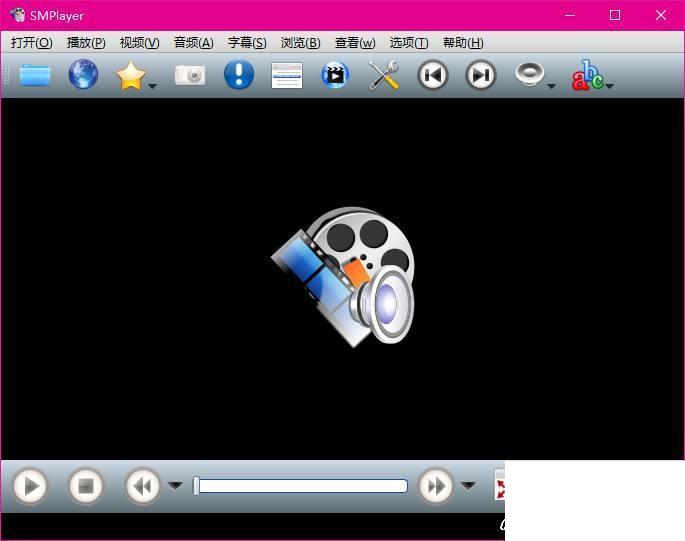The height and width of the screenshot is (541, 685).
Task: Toggle fullscreen with the red arrows icon
Action: click(500, 485)
